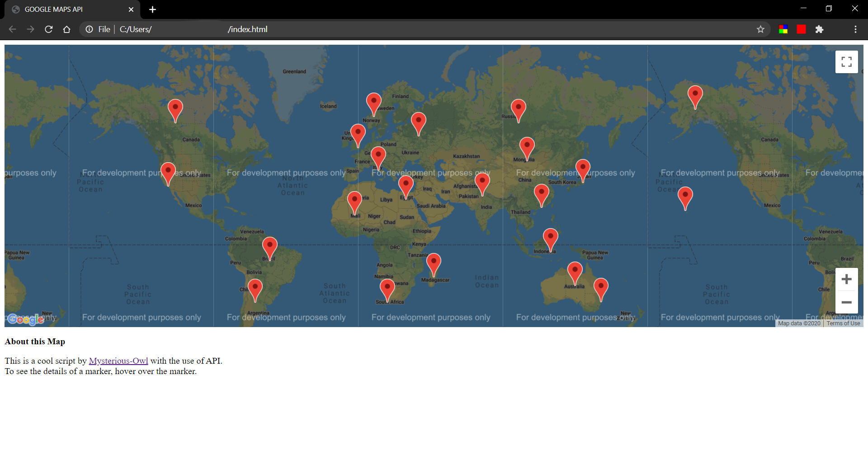
Task: Select the marker on Indonesia
Action: (551, 240)
